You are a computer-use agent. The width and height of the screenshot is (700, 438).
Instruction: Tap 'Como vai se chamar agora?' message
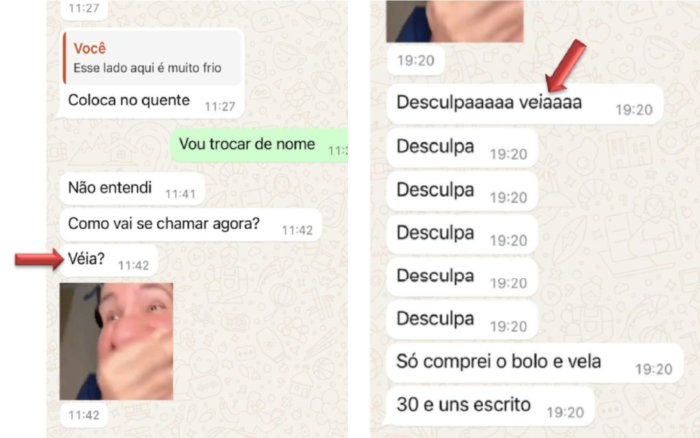(191, 224)
